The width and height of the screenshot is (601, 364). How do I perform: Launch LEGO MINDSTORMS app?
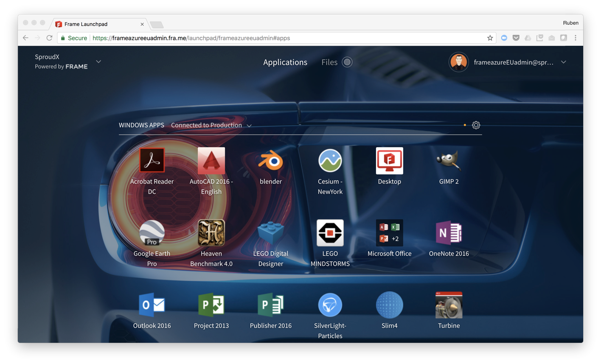pos(330,233)
